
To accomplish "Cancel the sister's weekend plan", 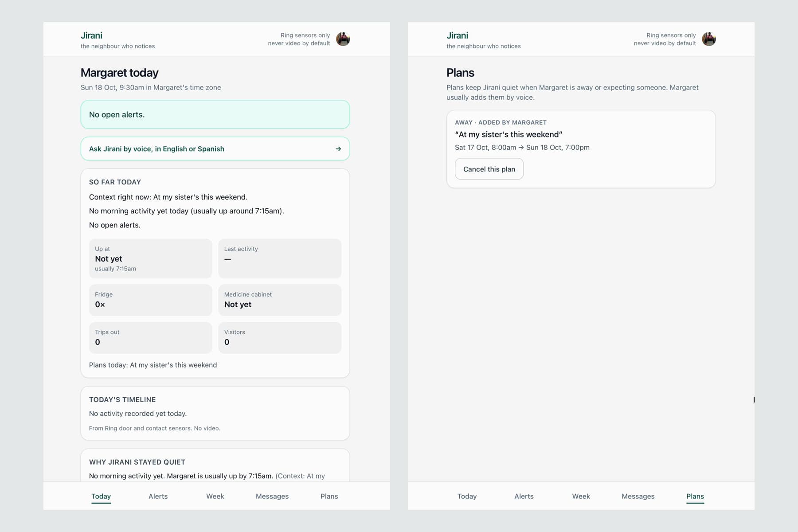I will click(489, 169).
